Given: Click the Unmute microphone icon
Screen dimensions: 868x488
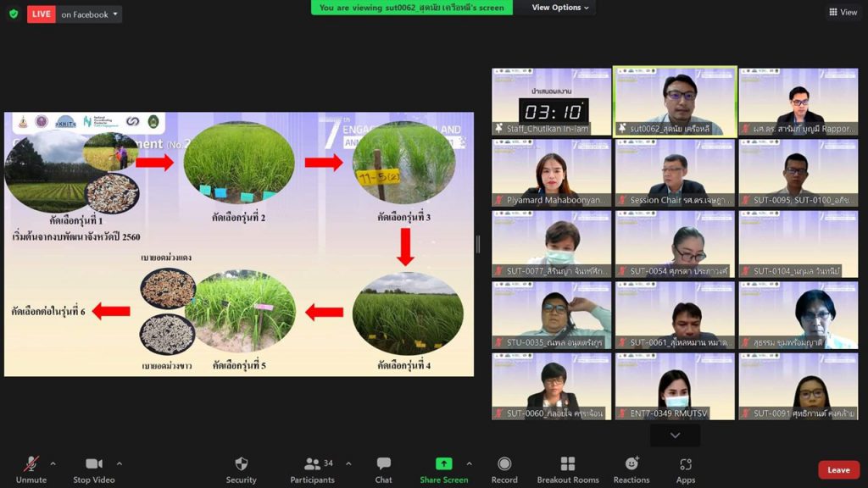Looking at the screenshot, I should [31, 463].
